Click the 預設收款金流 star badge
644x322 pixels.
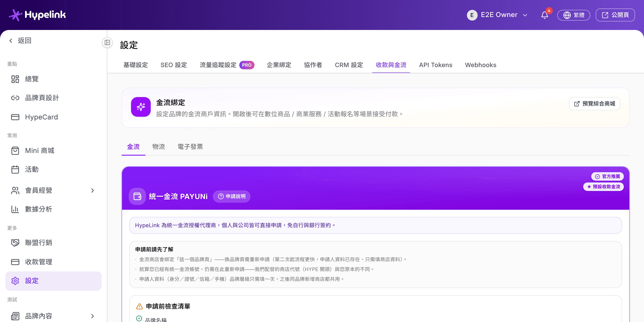(x=603, y=186)
